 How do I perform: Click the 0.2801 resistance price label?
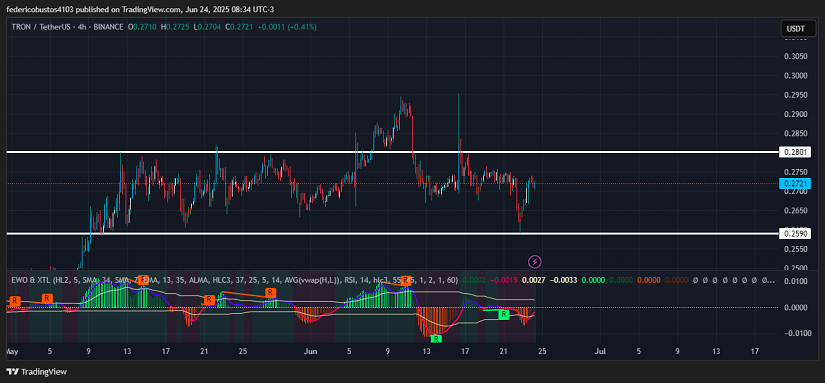point(794,153)
